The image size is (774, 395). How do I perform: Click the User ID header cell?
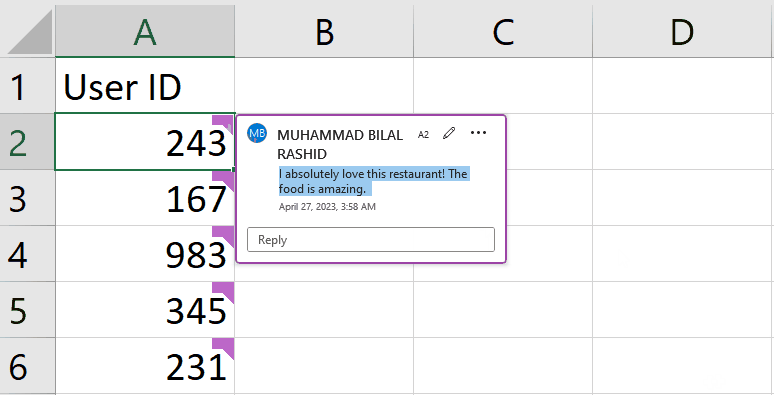point(145,86)
